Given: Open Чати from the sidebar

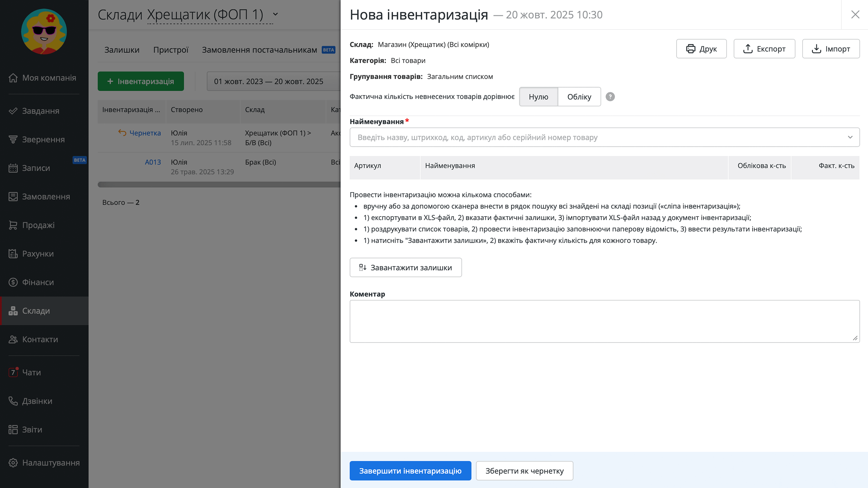Looking at the screenshot, I should coord(31,372).
